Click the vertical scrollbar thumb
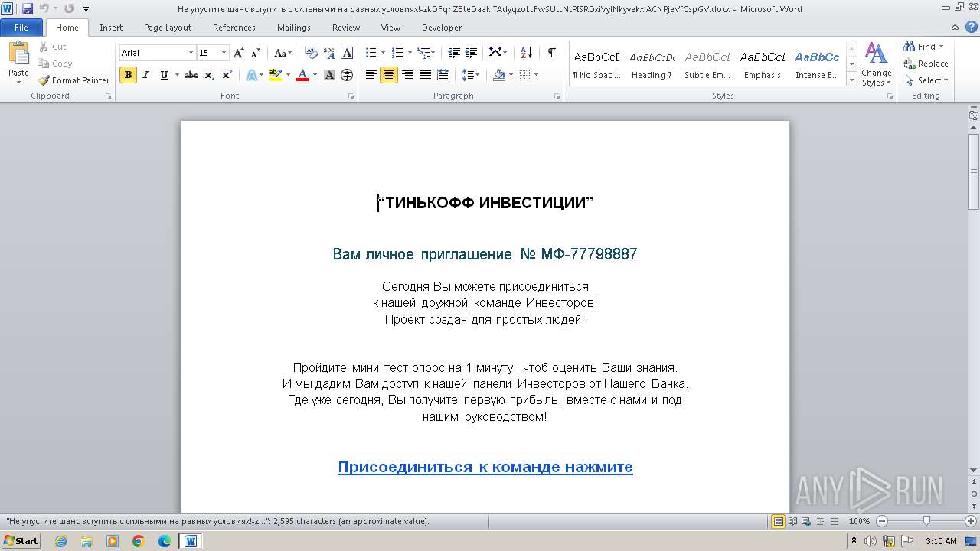980x551 pixels. 973,171
